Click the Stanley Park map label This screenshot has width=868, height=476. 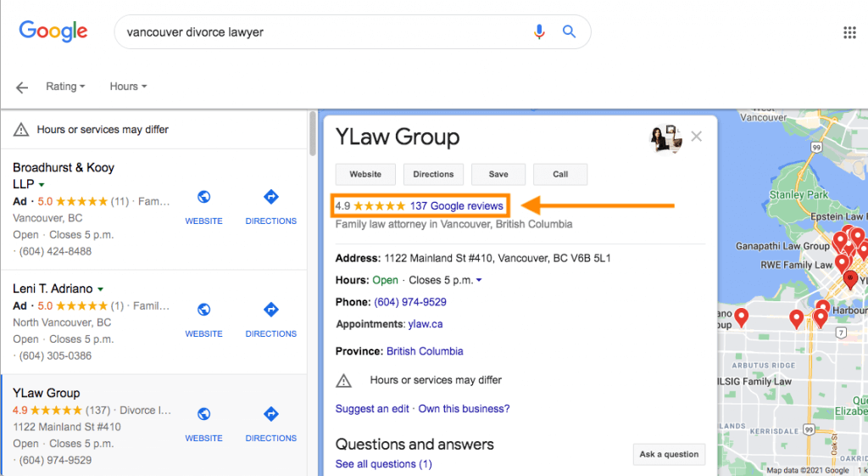[798, 194]
